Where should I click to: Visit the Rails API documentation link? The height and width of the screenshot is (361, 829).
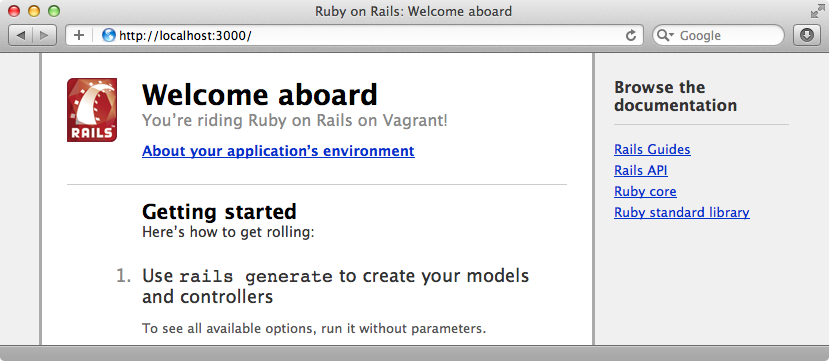pyautogui.click(x=640, y=171)
